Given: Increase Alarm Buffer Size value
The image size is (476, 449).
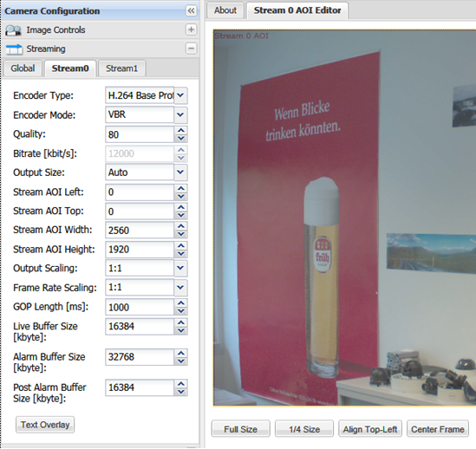Looking at the screenshot, I should [181, 353].
